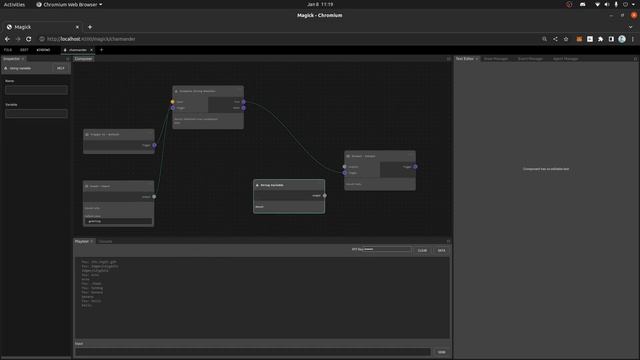Click the false output socket on top node
The image size is (640, 360).
tap(244, 108)
